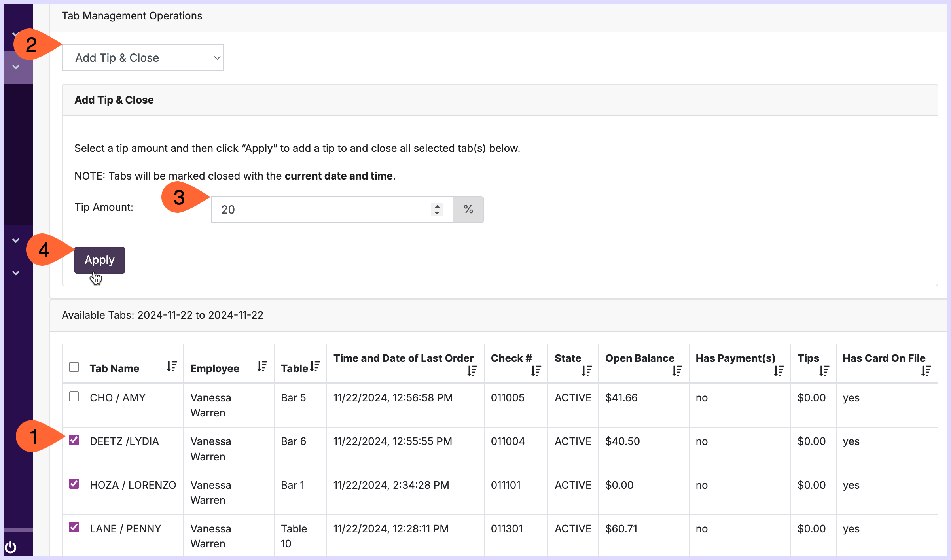Click the $40.50 open balance
951x560 pixels.
(x=623, y=441)
